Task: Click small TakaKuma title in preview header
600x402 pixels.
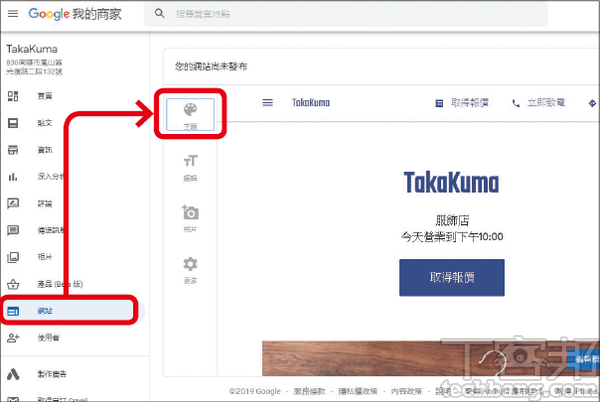Action: coord(311,103)
